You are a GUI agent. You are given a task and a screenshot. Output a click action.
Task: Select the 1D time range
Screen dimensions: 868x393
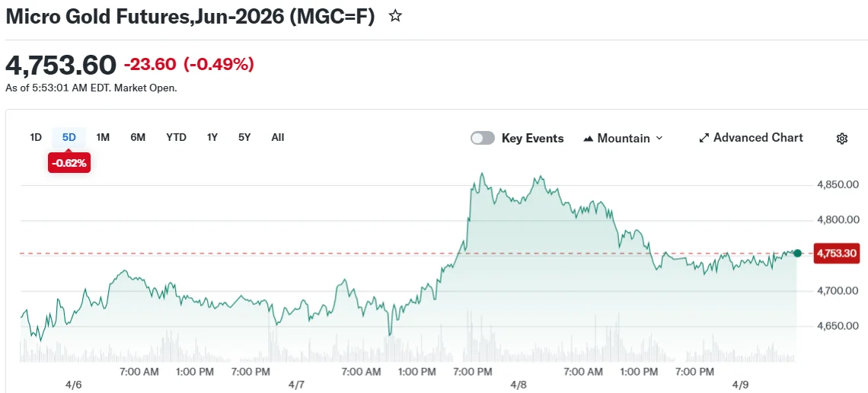36,137
